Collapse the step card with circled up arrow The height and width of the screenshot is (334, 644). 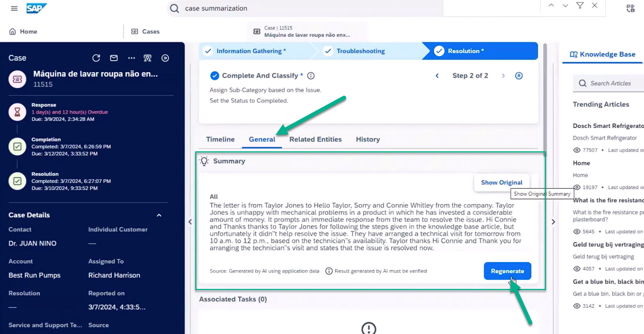[519, 76]
